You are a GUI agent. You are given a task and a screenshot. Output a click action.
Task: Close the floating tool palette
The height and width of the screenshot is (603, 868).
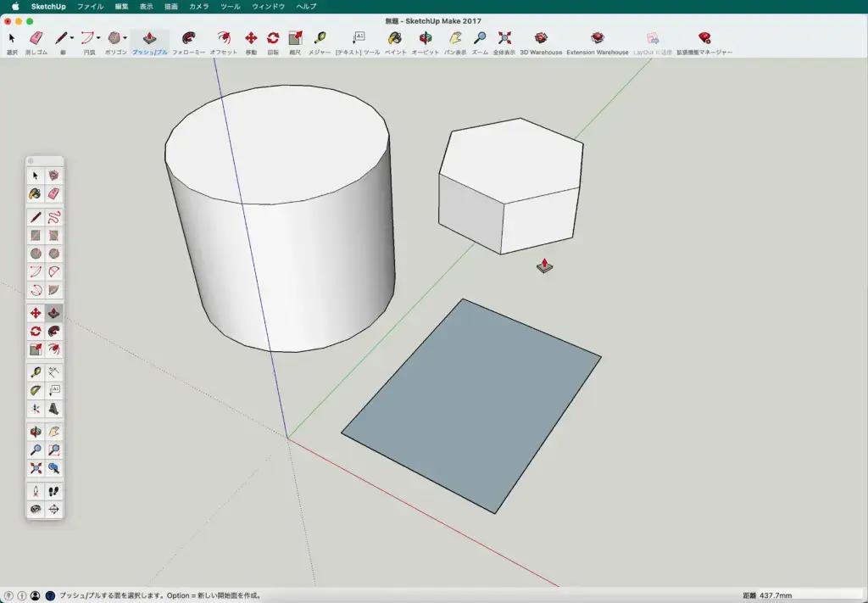coord(31,161)
